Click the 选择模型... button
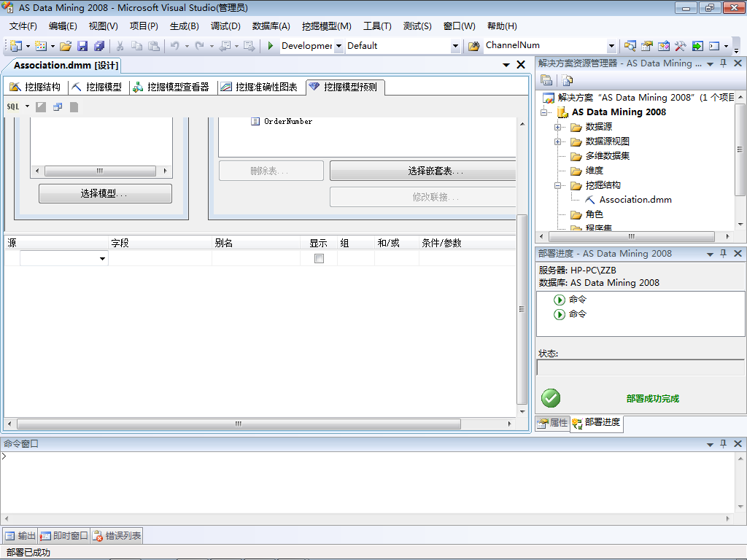 [x=105, y=194]
